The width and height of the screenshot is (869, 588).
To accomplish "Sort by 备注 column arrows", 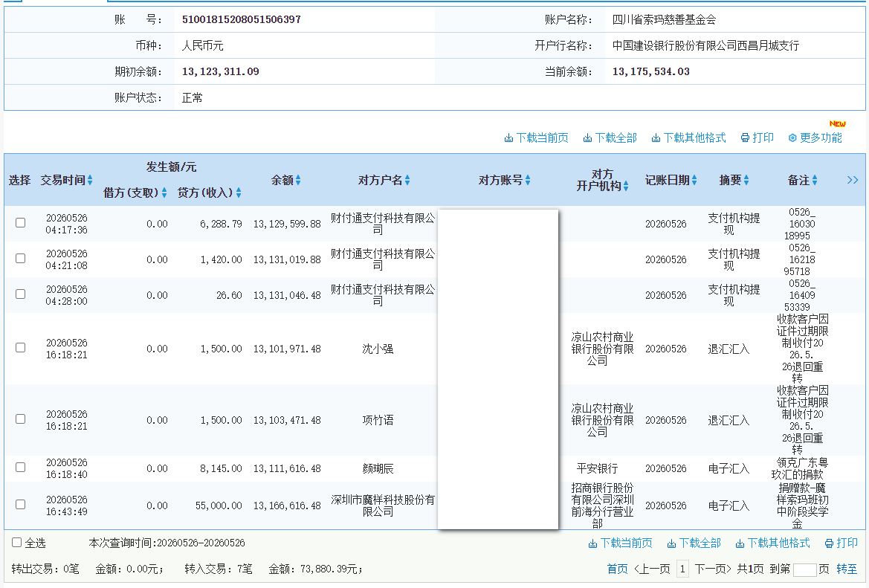I will (814, 180).
